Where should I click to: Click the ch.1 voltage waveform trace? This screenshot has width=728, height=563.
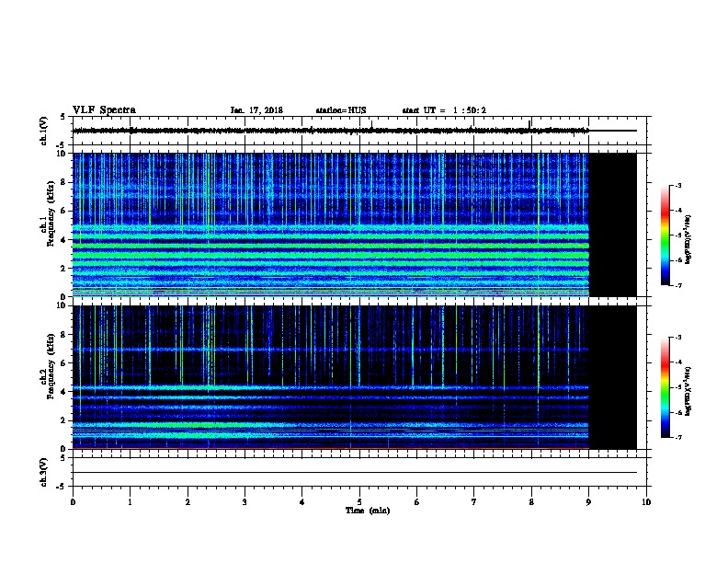pyautogui.click(x=331, y=131)
